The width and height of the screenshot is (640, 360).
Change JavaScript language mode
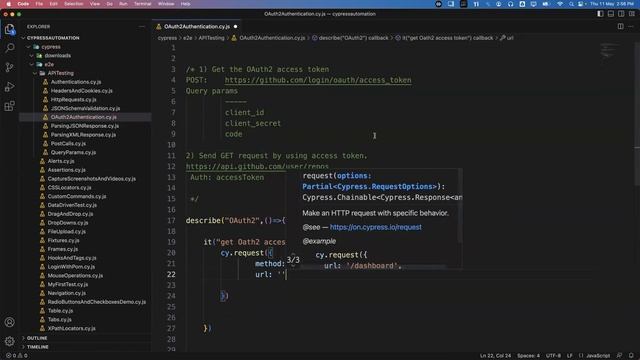[598, 356]
